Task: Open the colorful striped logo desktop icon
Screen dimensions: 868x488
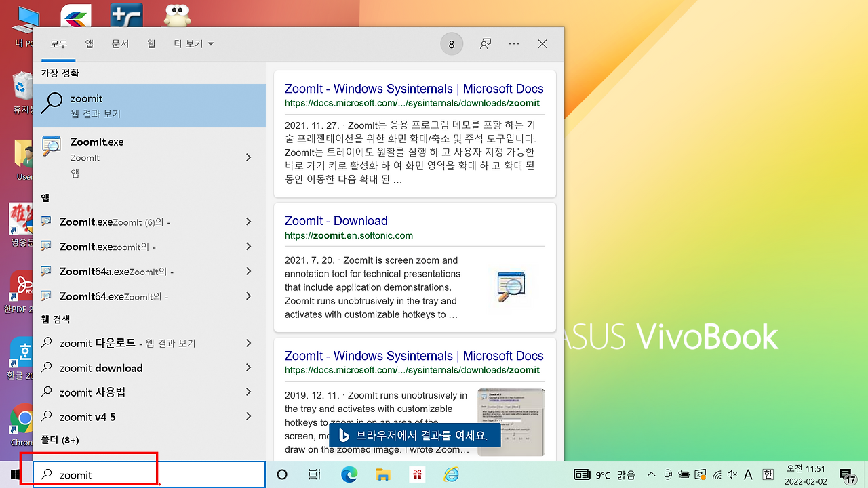Action: (76, 15)
